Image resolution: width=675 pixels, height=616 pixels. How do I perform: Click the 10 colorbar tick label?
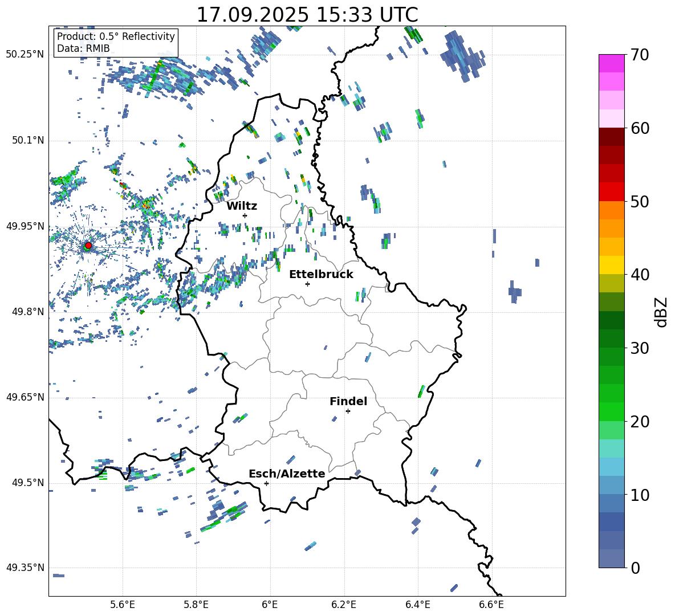(640, 495)
